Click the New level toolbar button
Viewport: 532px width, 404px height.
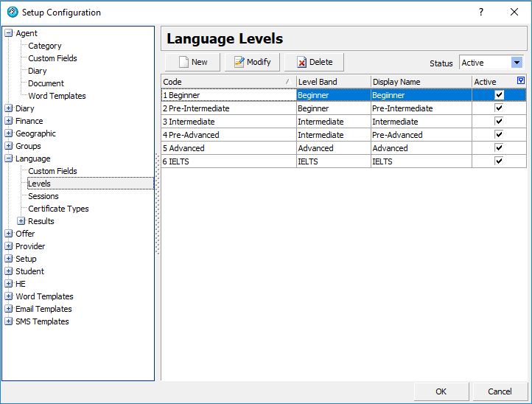point(192,63)
